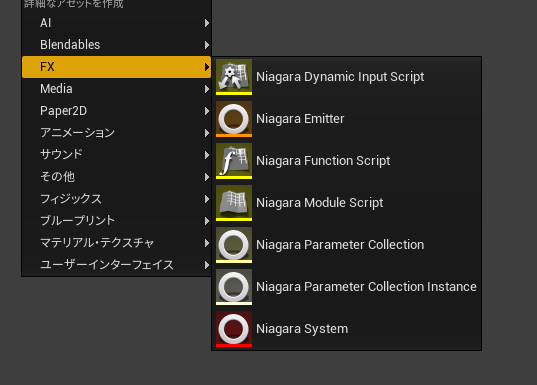Expand the ブループリント submenu arrow
Image resolution: width=537 pixels, height=385 pixels.
point(207,221)
